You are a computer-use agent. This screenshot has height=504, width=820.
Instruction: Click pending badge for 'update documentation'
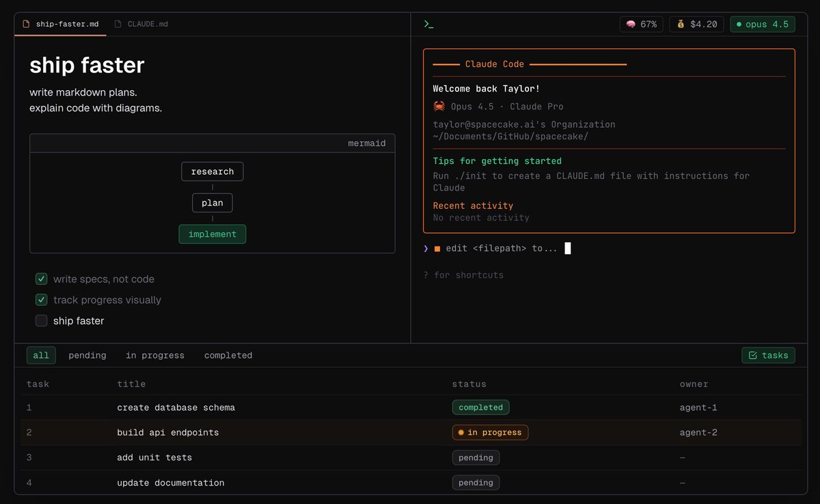click(476, 483)
